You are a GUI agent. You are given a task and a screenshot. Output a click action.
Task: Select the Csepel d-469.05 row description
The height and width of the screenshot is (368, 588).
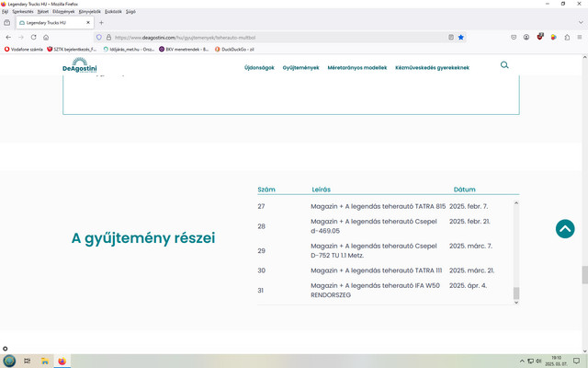tap(374, 226)
